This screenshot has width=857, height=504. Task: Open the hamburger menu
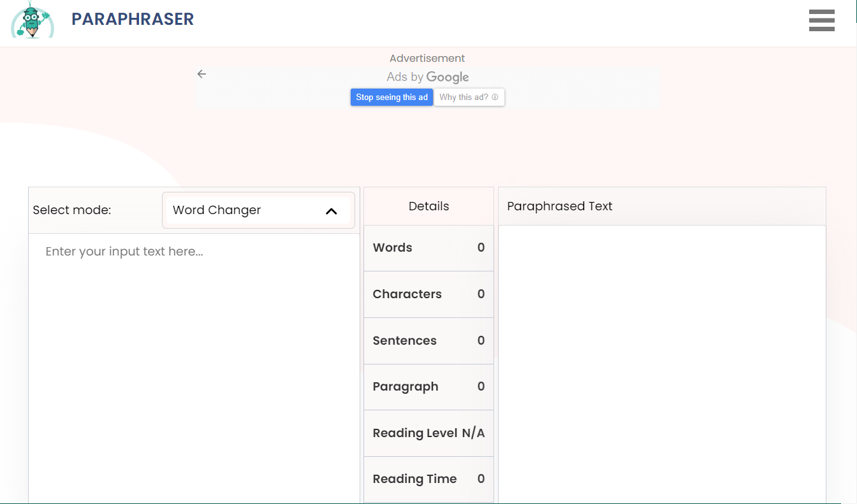point(821,20)
